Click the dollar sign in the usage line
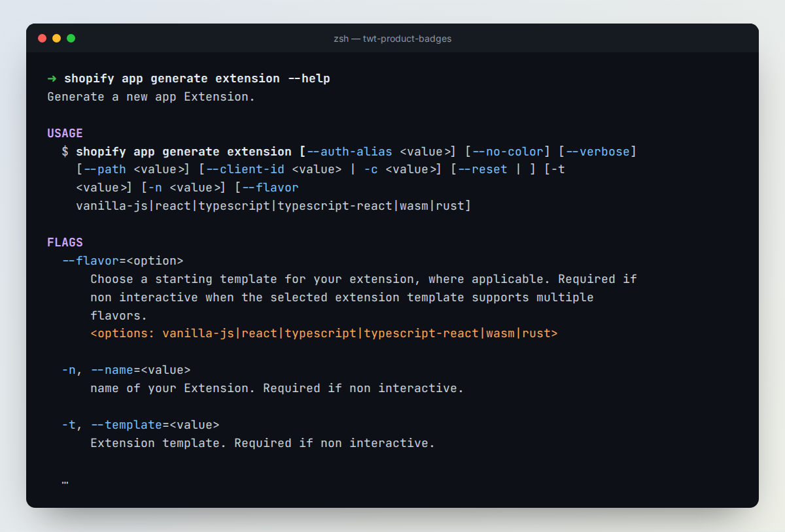This screenshot has height=532, width=785. coord(65,152)
